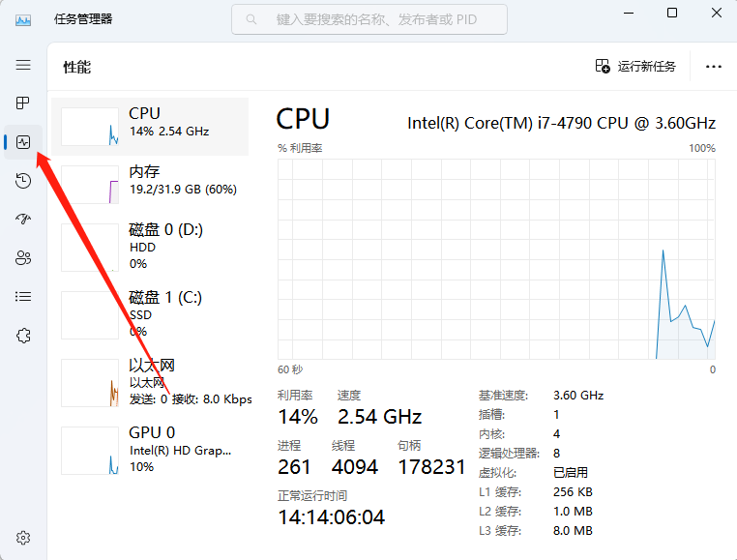Click the uptime 14:14:06:04 value

coord(332,517)
